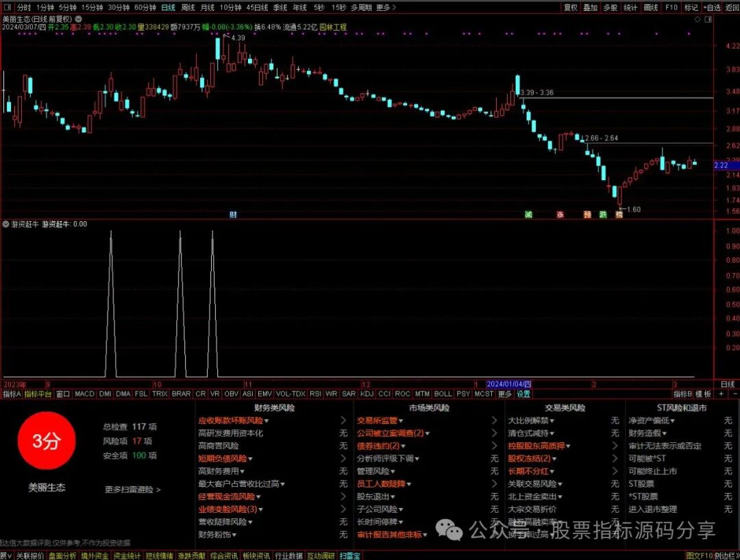Open details arrow for 股权冻结(2) row
740x560 pixels.
click(x=615, y=458)
